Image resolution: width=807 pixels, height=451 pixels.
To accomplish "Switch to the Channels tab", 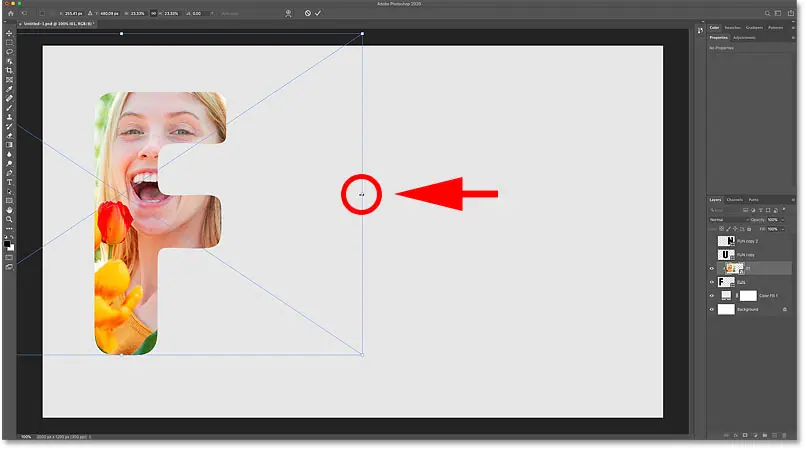I will 734,200.
